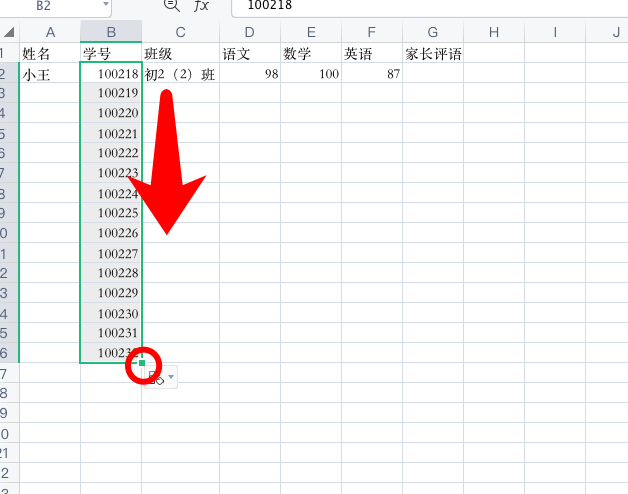628x494 pixels.
Task: Expand the autofill options dropdown arrow
Action: click(171, 377)
